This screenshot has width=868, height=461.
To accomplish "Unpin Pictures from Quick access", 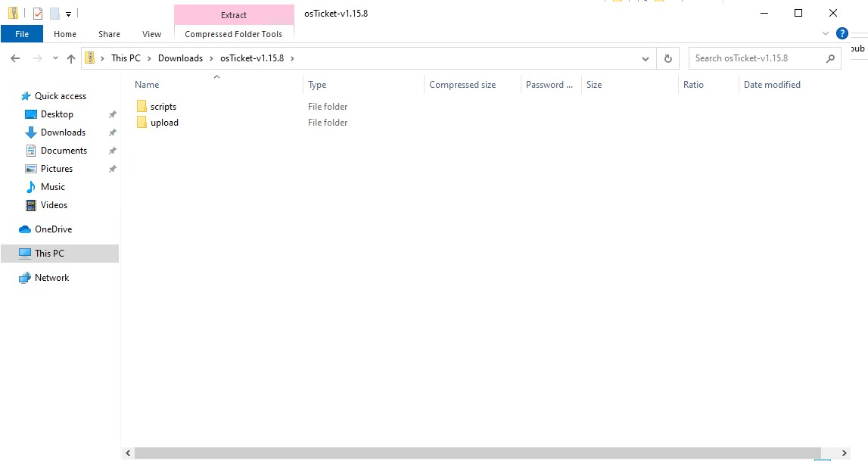I will coord(111,168).
